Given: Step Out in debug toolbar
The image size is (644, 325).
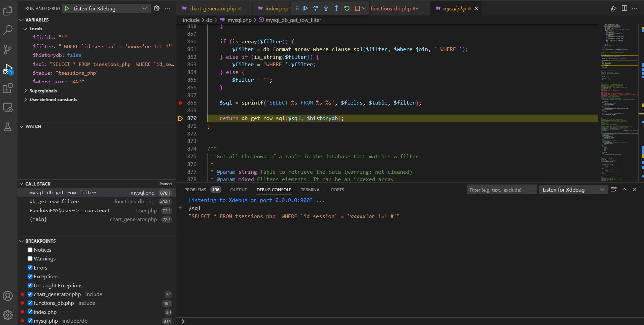Looking at the screenshot, I should click(336, 8).
